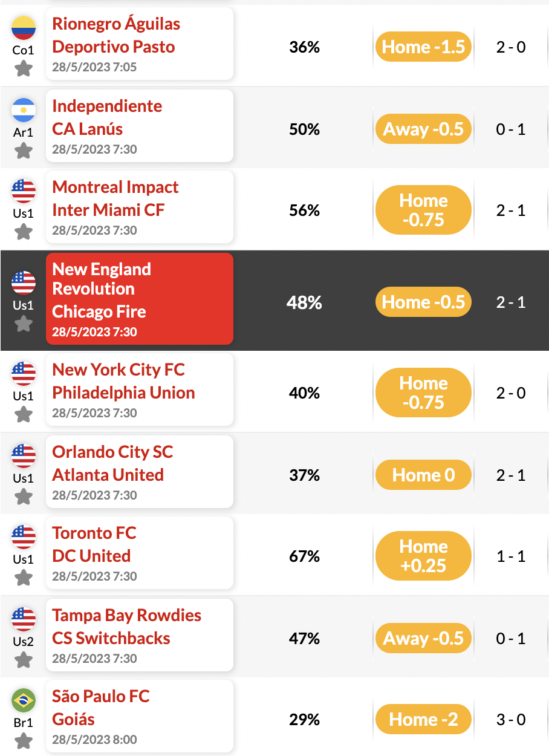Click star icon for Orlando City SC match
The height and width of the screenshot is (756, 549).
point(24,497)
